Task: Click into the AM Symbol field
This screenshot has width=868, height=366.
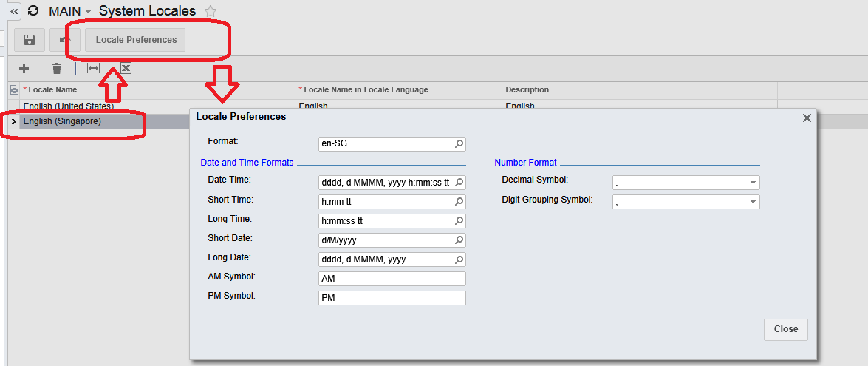Action: pos(392,279)
